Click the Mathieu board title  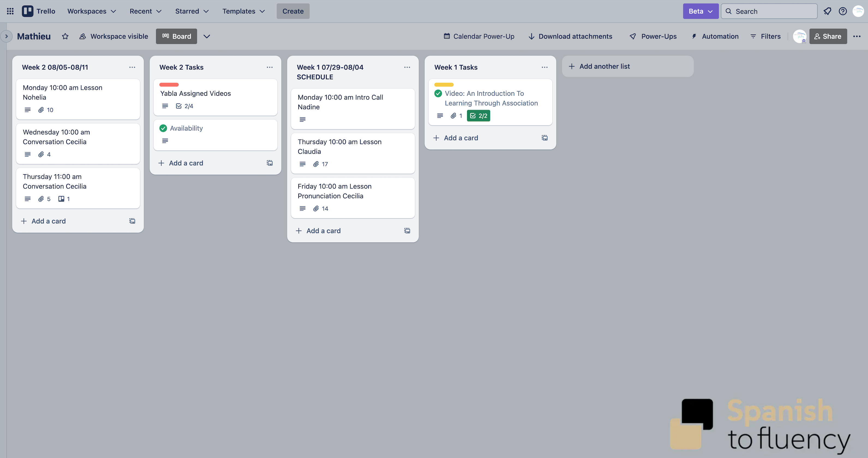[x=34, y=36]
